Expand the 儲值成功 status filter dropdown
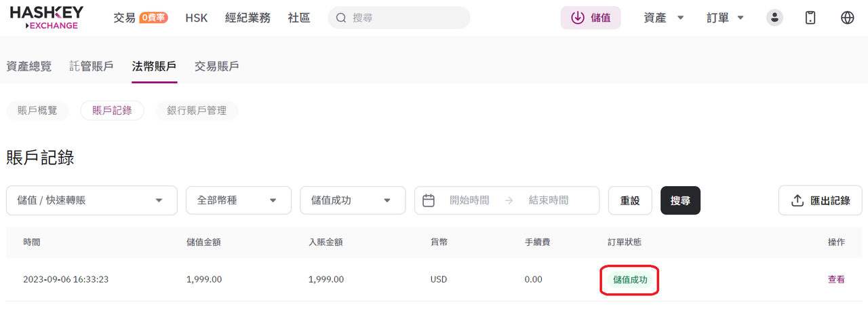This screenshot has height=309, width=868. pos(352,200)
